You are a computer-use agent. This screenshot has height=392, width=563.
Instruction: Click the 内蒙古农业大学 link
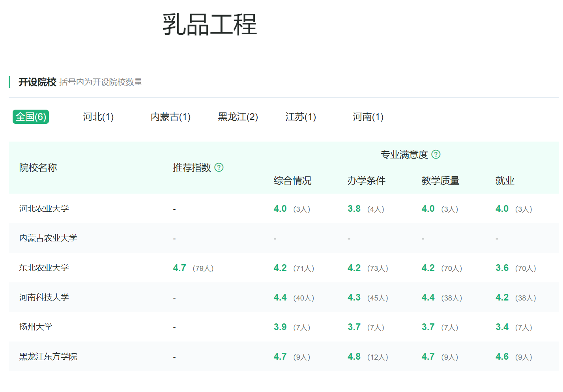[x=48, y=238]
